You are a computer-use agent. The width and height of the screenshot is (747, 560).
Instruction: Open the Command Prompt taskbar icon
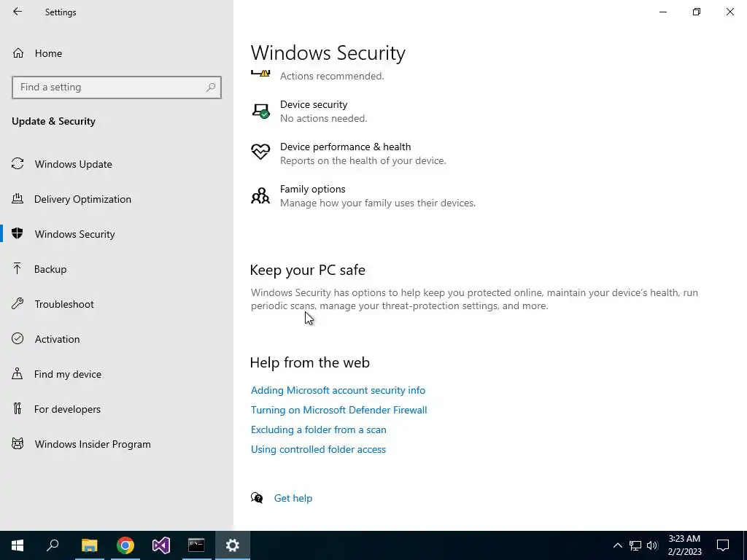click(x=196, y=545)
